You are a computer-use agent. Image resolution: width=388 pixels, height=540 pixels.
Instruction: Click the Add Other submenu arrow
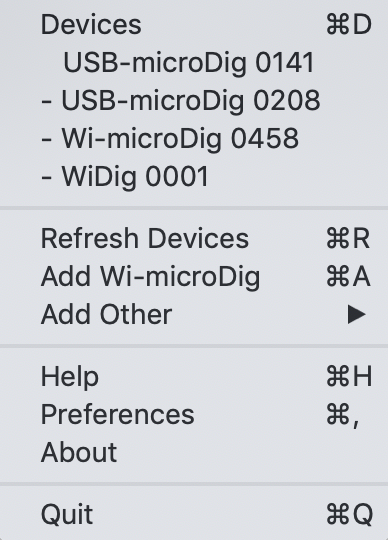pyautogui.click(x=356, y=314)
